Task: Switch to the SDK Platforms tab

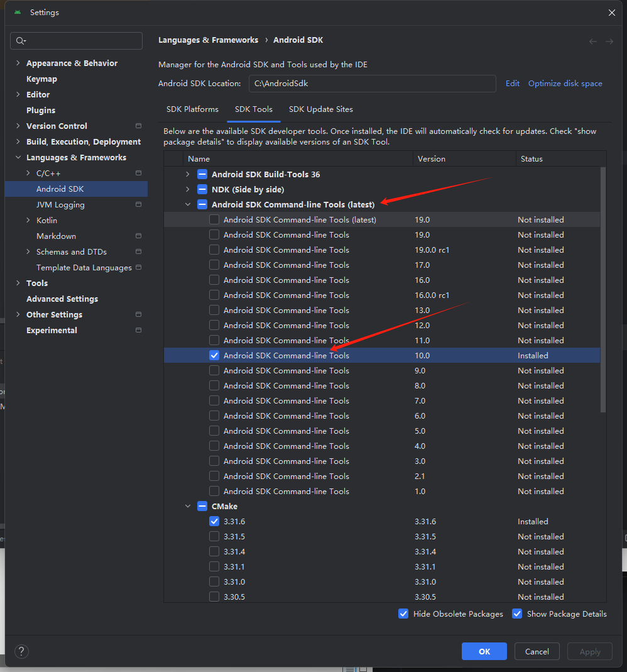Action: pos(192,109)
